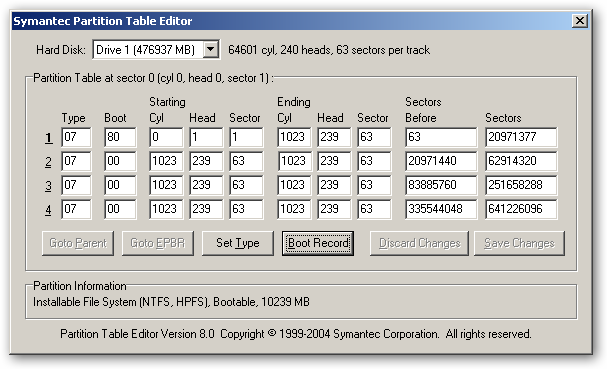This screenshot has height=369, width=607.
Task: Edit Starting Sector field of partition 2
Action: tap(246, 161)
